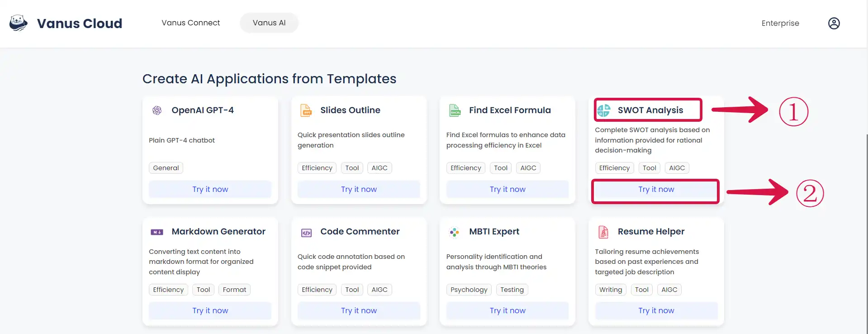
Task: Click the Vanus Cloud otter logo icon
Action: point(19,23)
